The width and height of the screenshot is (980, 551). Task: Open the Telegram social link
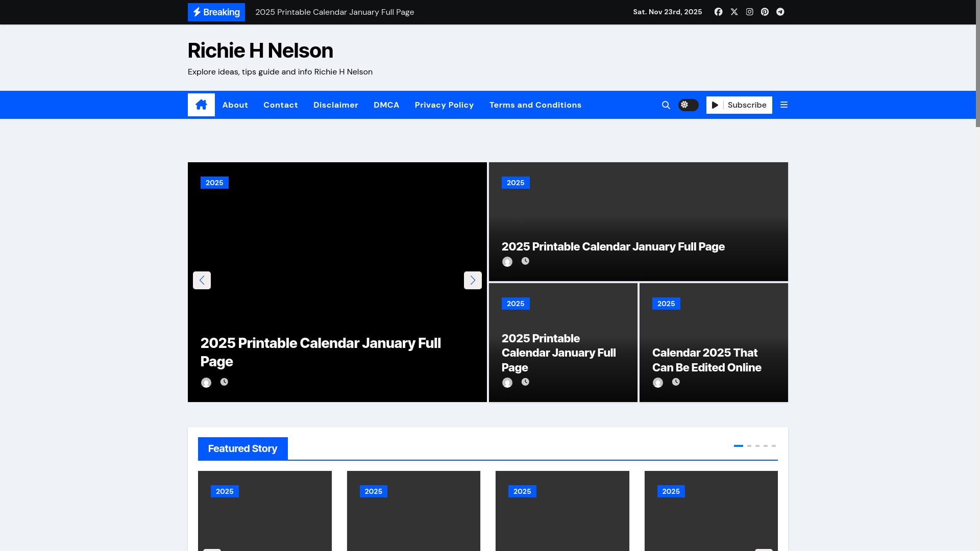[x=780, y=12]
